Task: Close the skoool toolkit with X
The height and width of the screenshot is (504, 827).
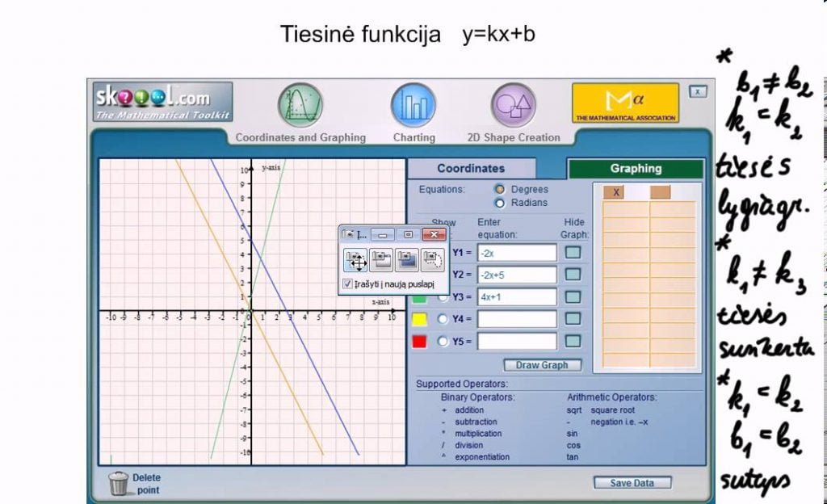Action: (x=698, y=92)
